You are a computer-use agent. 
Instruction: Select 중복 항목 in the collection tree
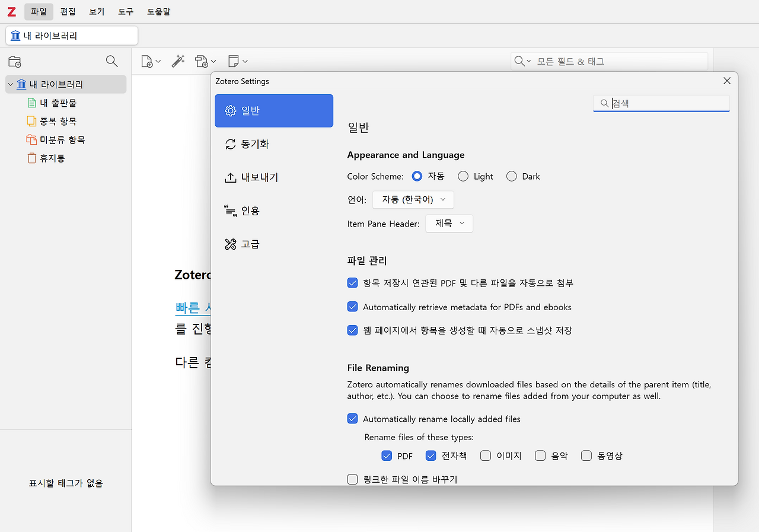tap(66, 122)
